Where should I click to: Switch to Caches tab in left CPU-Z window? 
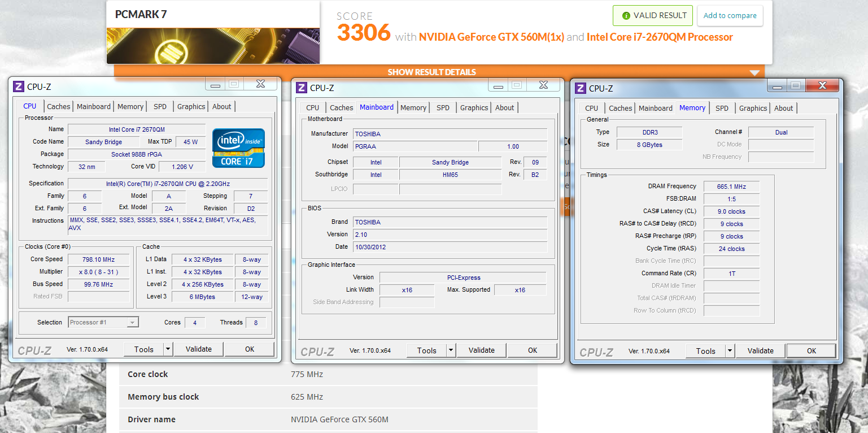59,106
